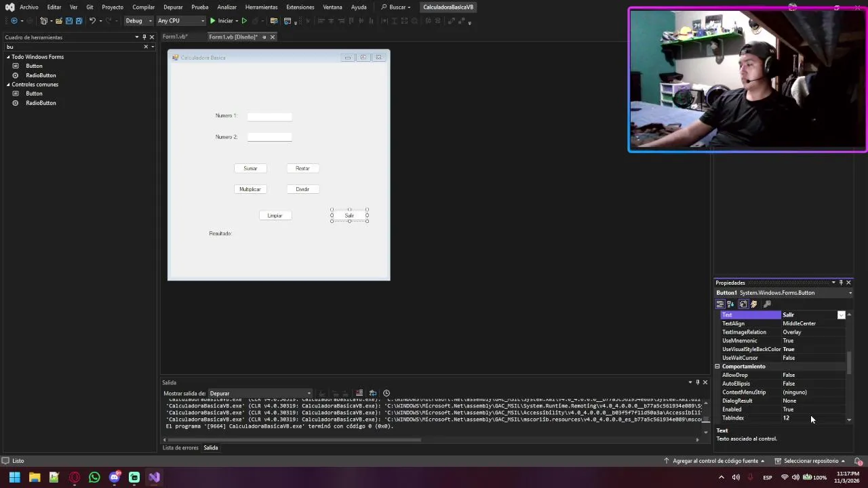The image size is (868, 488).
Task: Open Archivo menu
Action: (29, 7)
